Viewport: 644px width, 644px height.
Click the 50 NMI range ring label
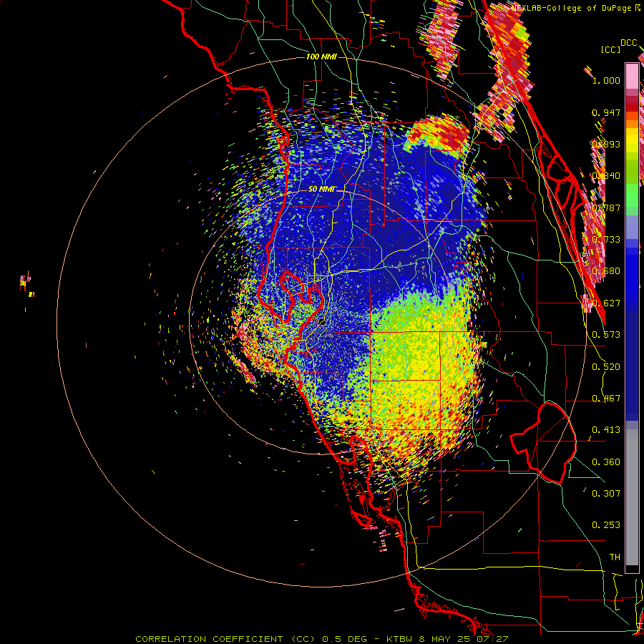pos(321,190)
